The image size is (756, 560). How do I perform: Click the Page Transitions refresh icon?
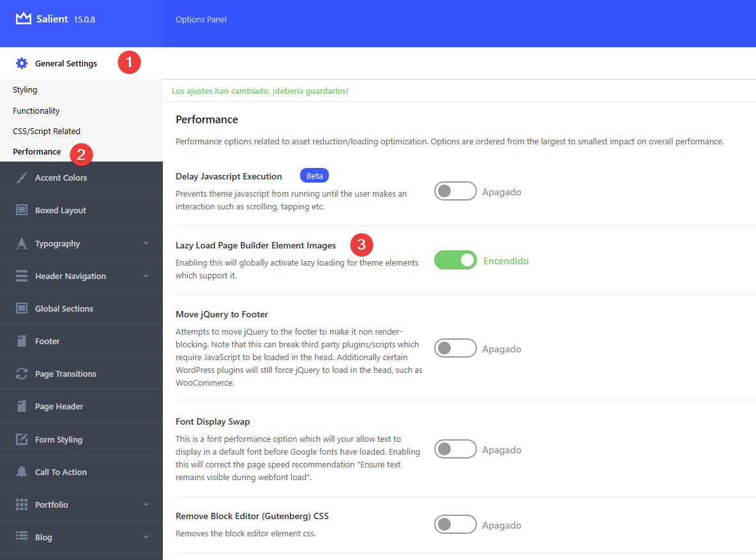tap(22, 373)
